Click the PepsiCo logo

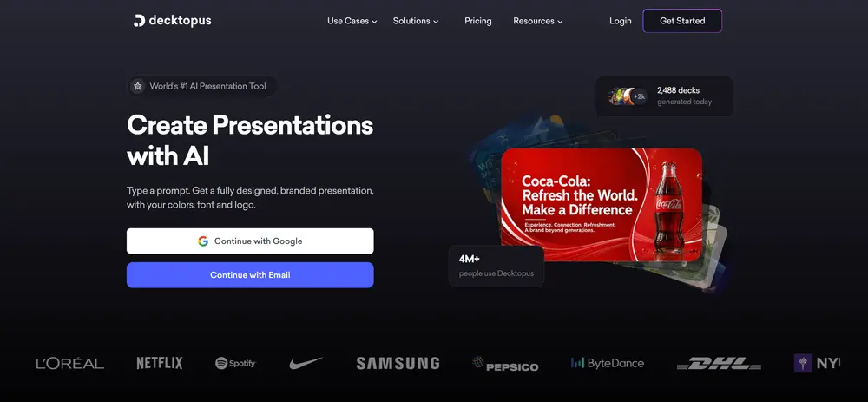pos(505,364)
